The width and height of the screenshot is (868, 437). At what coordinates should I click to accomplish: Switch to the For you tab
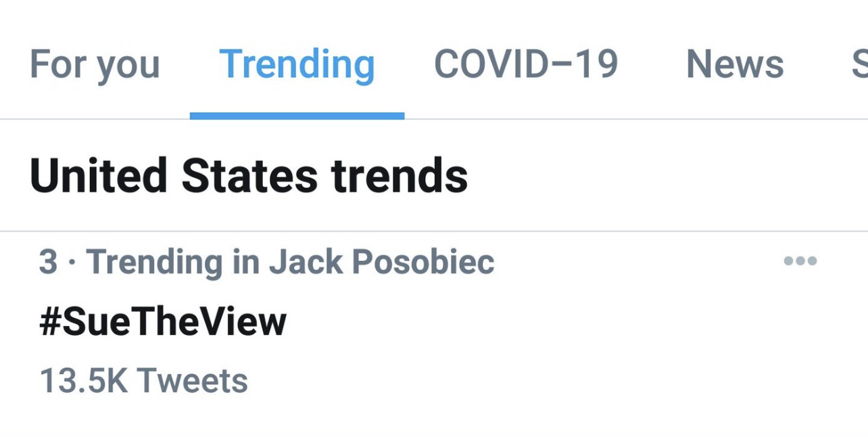tap(95, 65)
